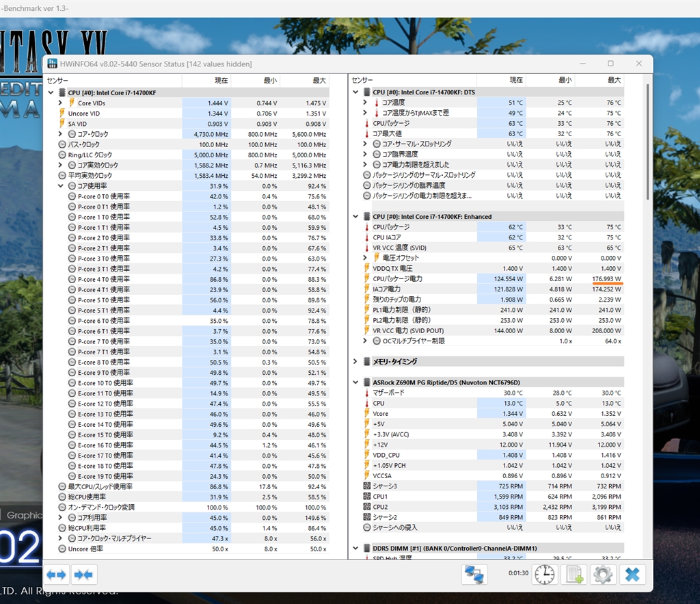Click chip icon beside ASRock Z690M PG Riptide header

[367, 382]
